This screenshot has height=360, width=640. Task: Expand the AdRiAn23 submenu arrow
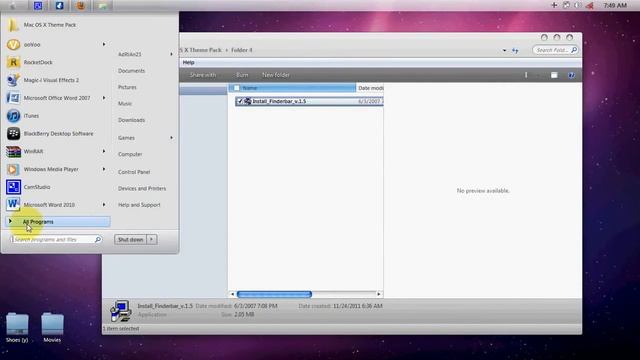click(x=171, y=54)
